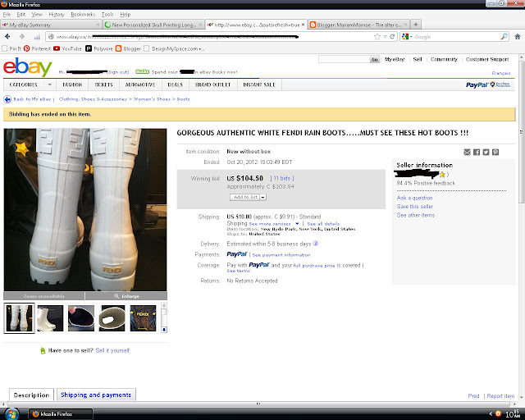Click the Français language link
This screenshot has width=525, height=420.
(x=501, y=73)
